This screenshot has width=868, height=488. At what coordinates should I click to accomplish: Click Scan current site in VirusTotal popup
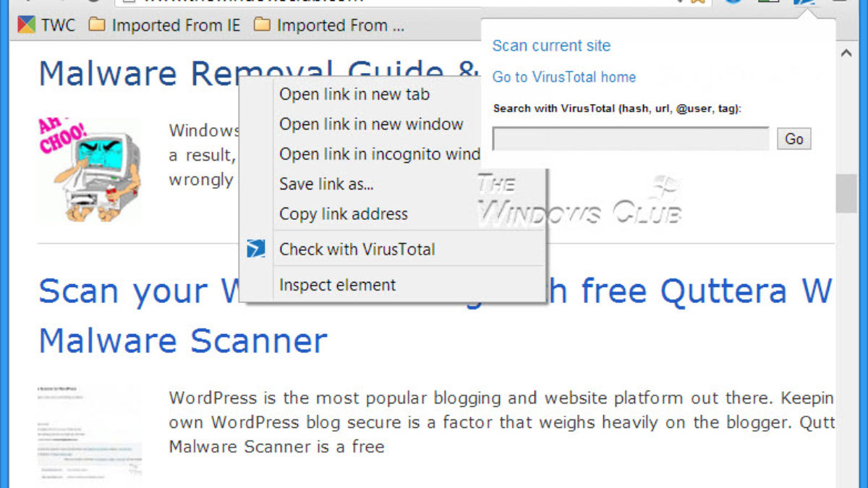coord(551,46)
